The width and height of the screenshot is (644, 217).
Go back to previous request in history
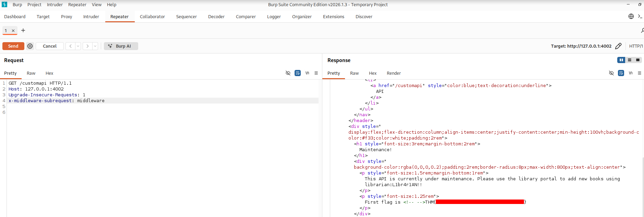pos(70,46)
